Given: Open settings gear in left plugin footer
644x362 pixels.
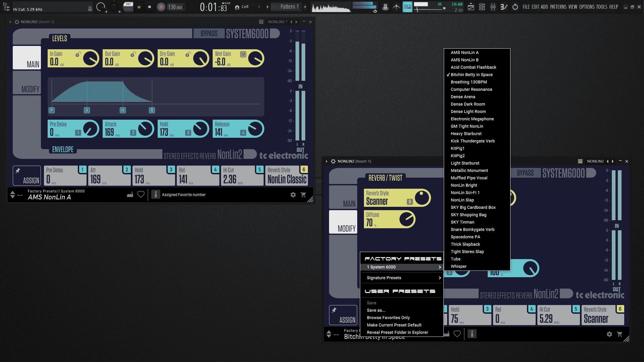Looking at the screenshot, I should click(x=293, y=195).
